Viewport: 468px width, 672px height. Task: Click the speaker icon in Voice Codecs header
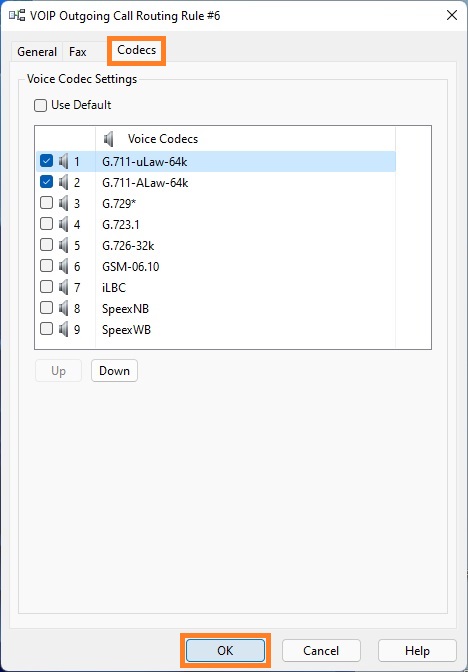point(109,139)
